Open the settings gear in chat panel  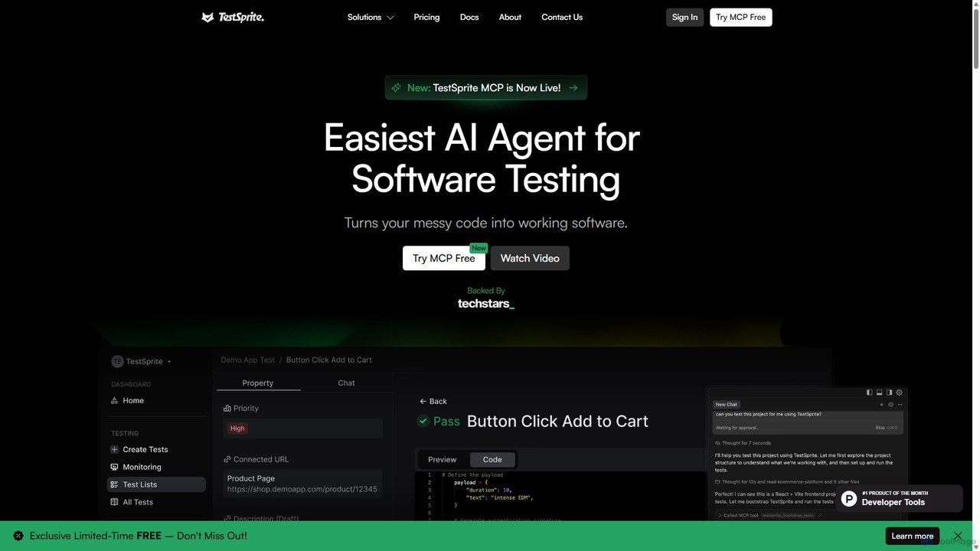pyautogui.click(x=899, y=393)
